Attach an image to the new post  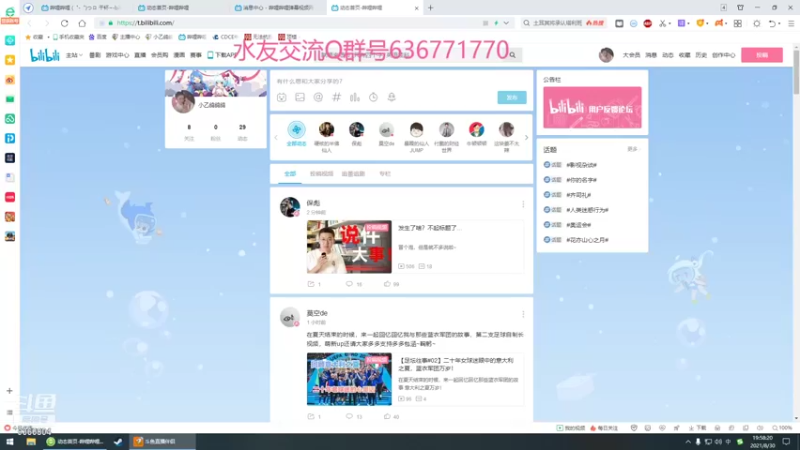pyautogui.click(x=300, y=97)
